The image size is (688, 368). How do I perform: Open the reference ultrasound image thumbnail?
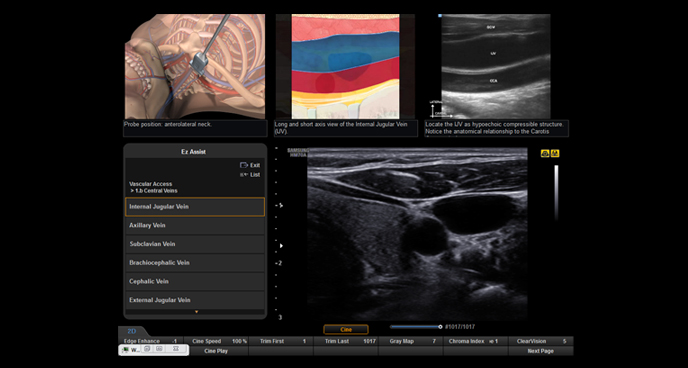[496, 67]
